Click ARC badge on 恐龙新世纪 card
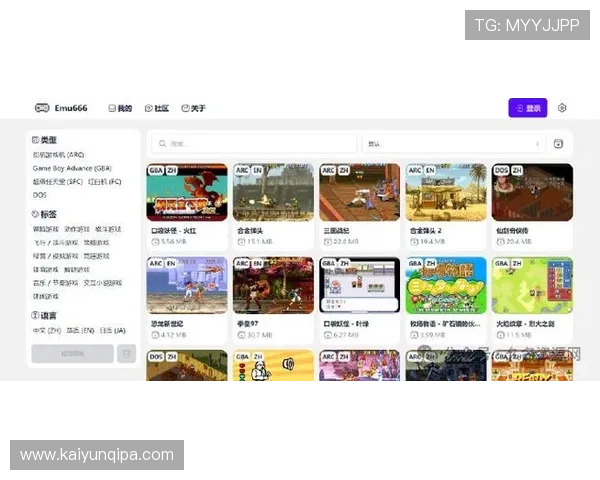 click(156, 263)
